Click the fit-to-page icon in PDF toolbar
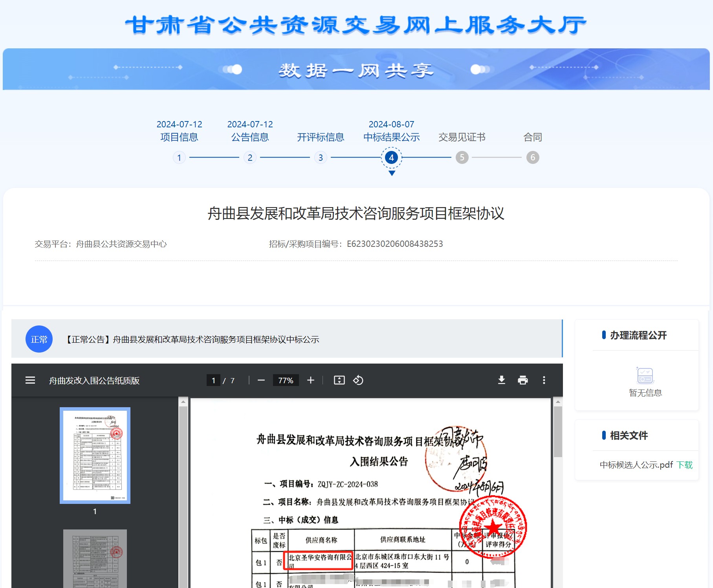713x588 pixels. click(x=339, y=380)
